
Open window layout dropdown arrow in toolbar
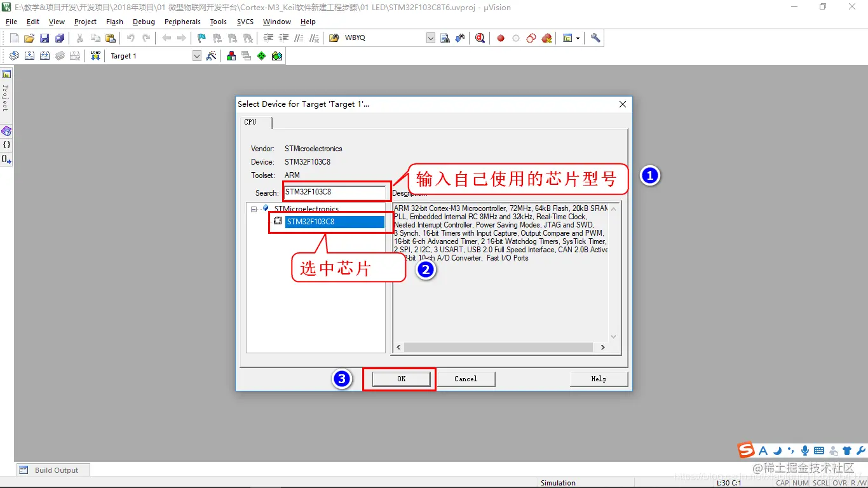578,38
